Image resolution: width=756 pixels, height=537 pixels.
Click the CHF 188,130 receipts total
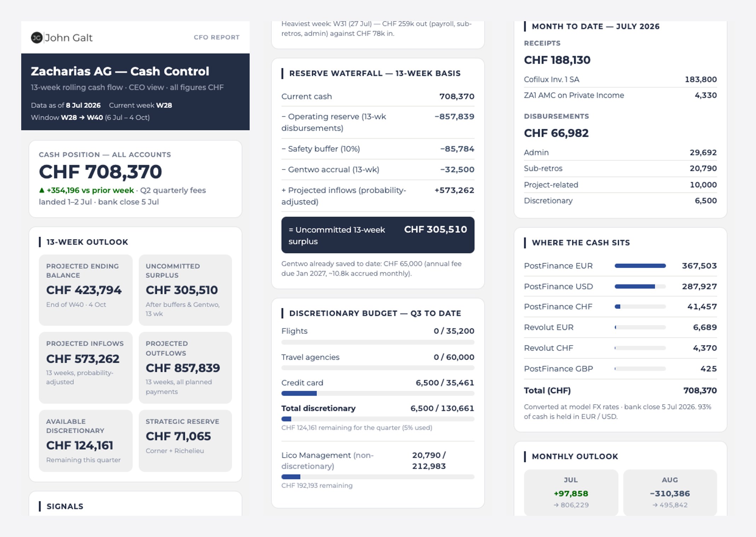click(x=557, y=60)
